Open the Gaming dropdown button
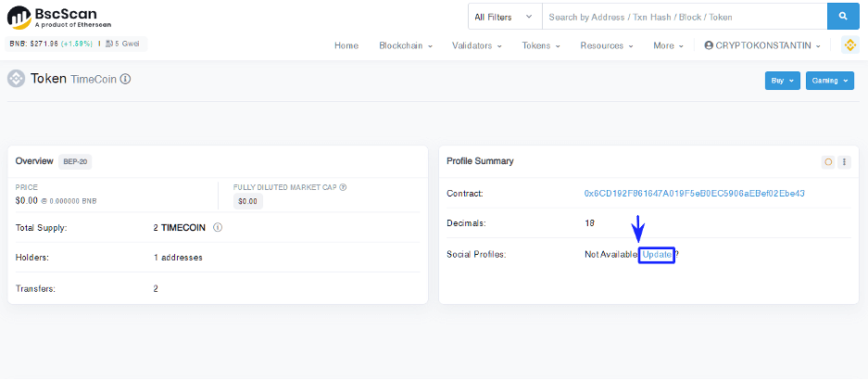 [830, 81]
